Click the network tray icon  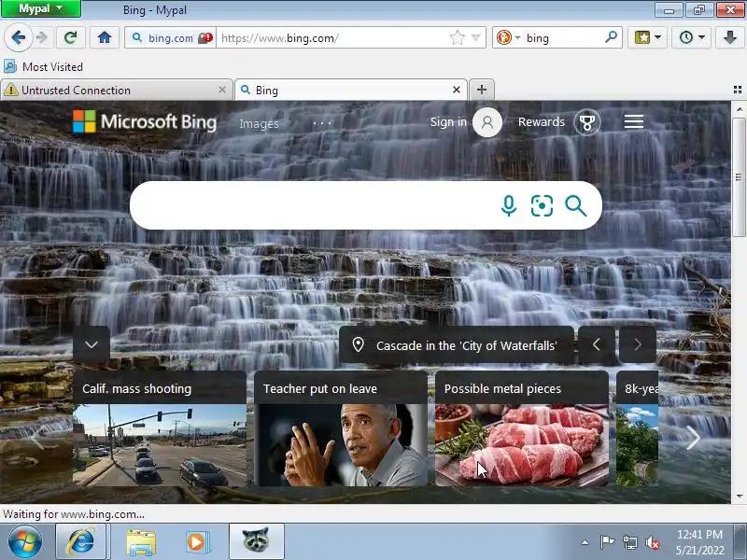[x=629, y=542]
